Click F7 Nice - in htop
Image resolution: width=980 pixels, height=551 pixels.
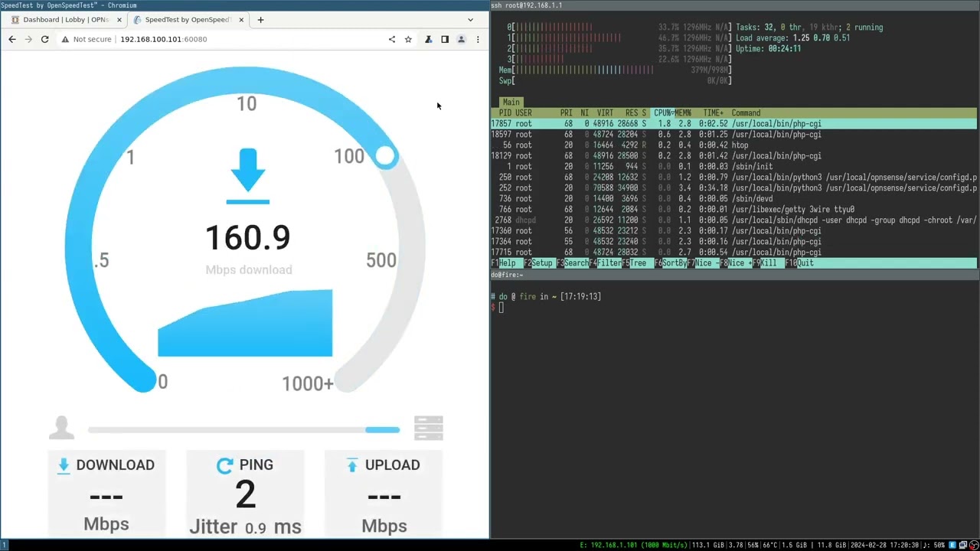click(702, 262)
